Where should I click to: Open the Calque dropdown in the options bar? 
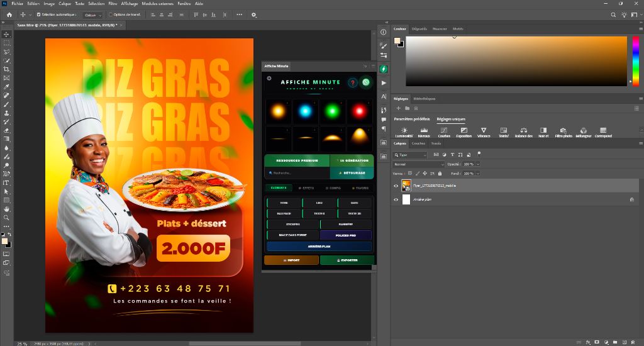(92, 15)
